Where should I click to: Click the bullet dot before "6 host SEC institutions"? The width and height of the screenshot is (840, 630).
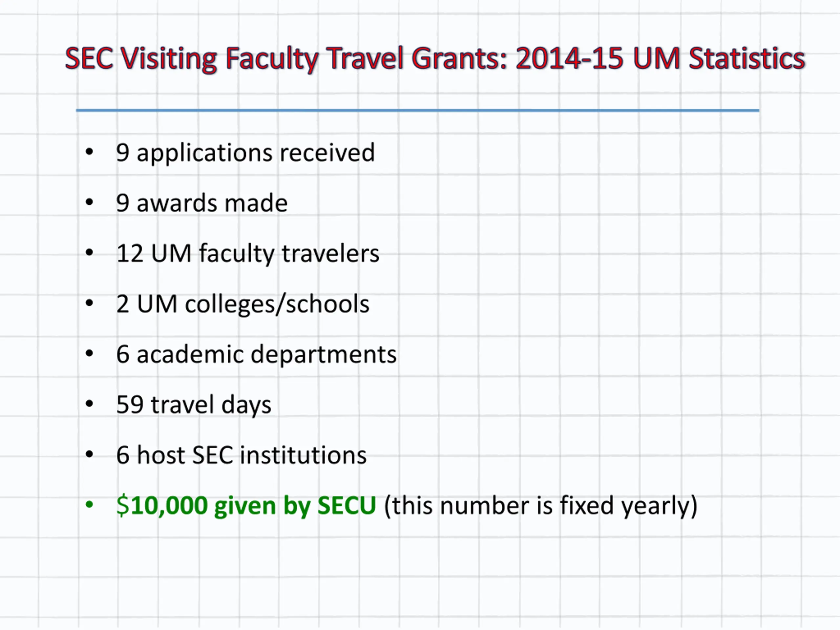89,454
